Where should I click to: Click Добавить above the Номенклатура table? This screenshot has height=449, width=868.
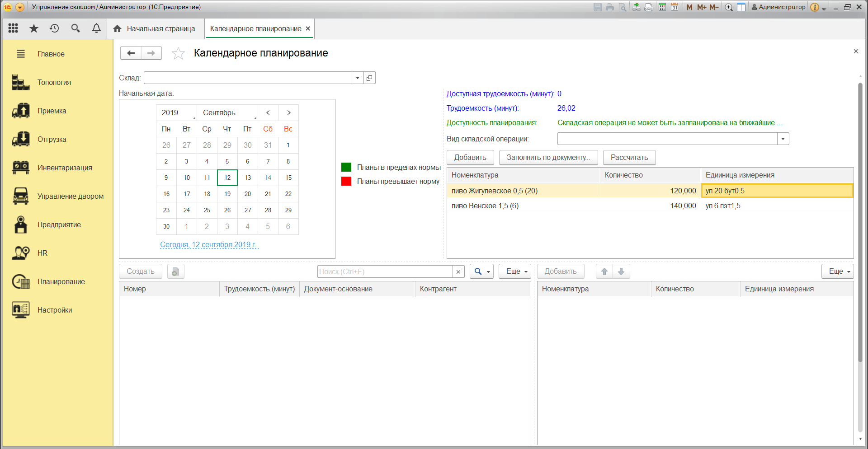click(470, 158)
